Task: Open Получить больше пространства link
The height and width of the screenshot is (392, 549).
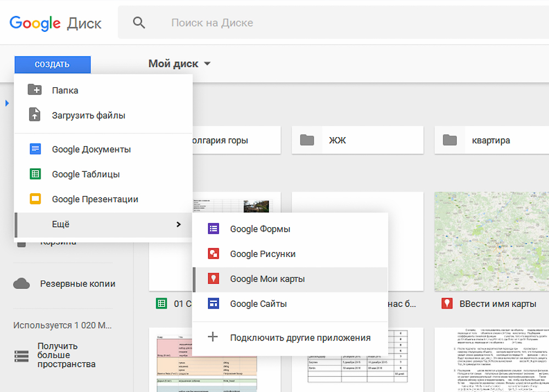Action: click(x=66, y=355)
